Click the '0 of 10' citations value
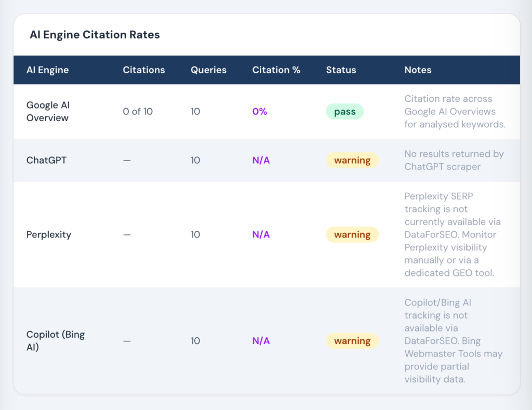 point(137,111)
